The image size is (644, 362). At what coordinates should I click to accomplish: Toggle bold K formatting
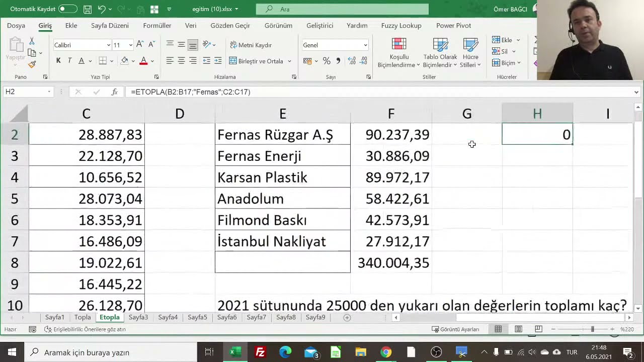58,61
